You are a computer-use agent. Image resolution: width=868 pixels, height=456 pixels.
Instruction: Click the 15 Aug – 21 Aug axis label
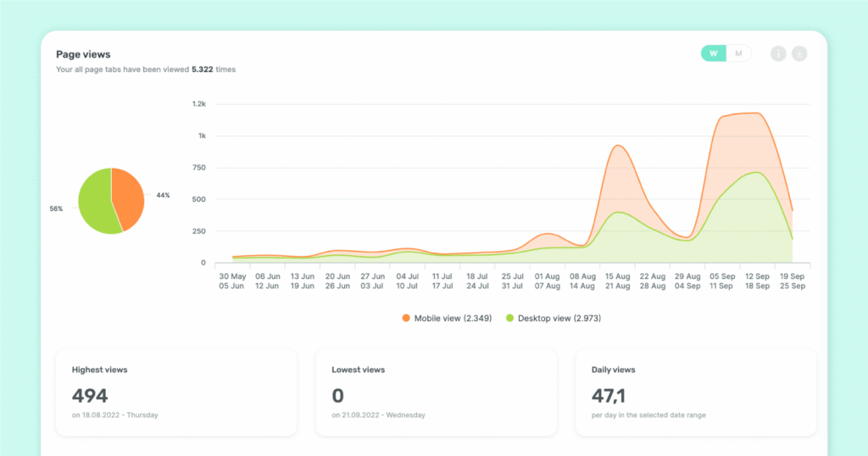coord(619,281)
